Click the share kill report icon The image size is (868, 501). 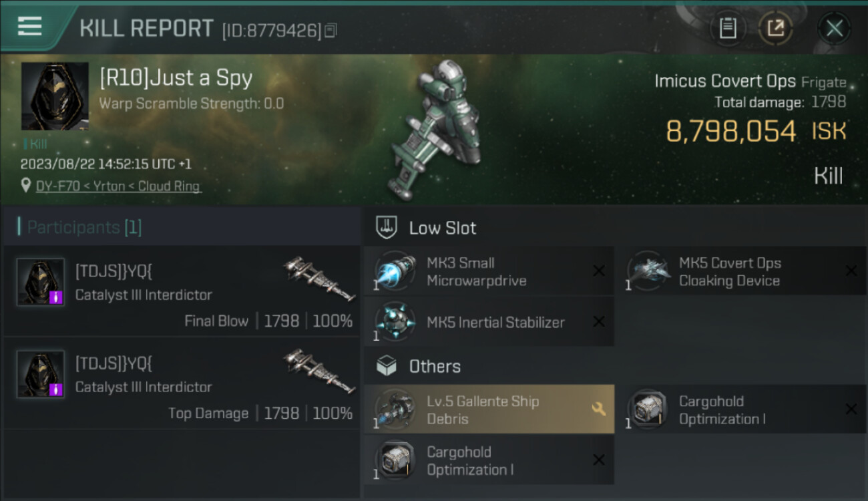pos(775,29)
